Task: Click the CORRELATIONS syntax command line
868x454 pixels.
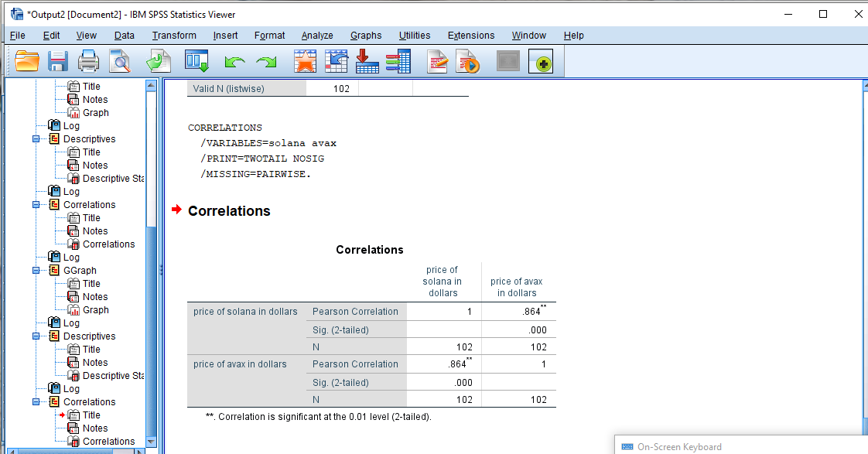Action: pyautogui.click(x=225, y=128)
